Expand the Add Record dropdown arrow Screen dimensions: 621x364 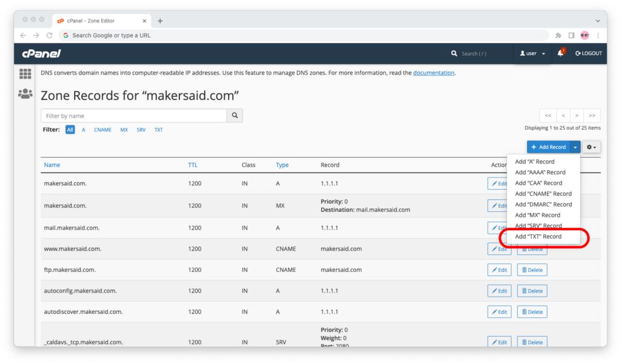[575, 147]
